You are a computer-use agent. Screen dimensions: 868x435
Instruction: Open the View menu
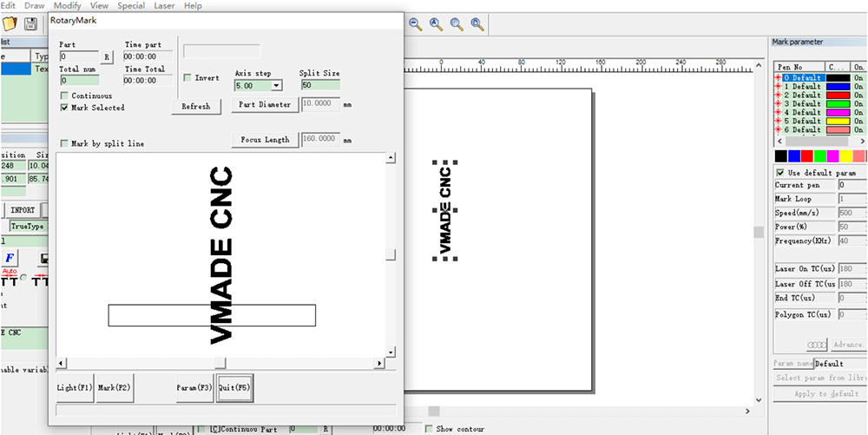pyautogui.click(x=99, y=6)
